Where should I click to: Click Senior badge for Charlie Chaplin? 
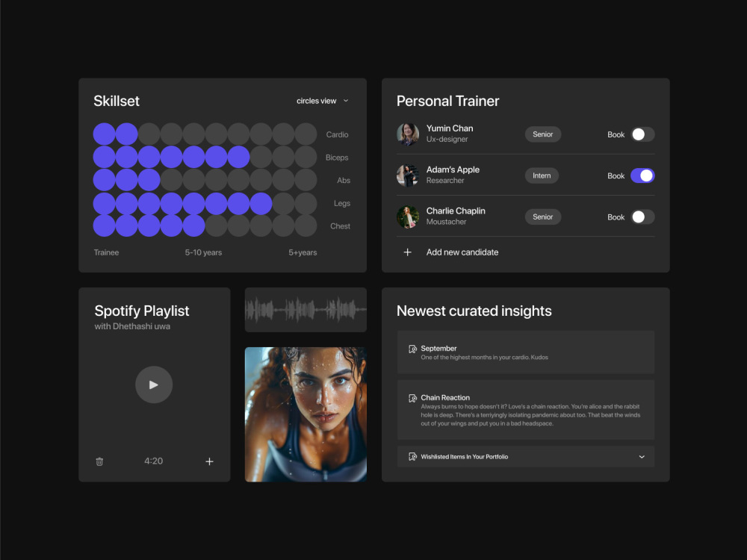tap(542, 217)
